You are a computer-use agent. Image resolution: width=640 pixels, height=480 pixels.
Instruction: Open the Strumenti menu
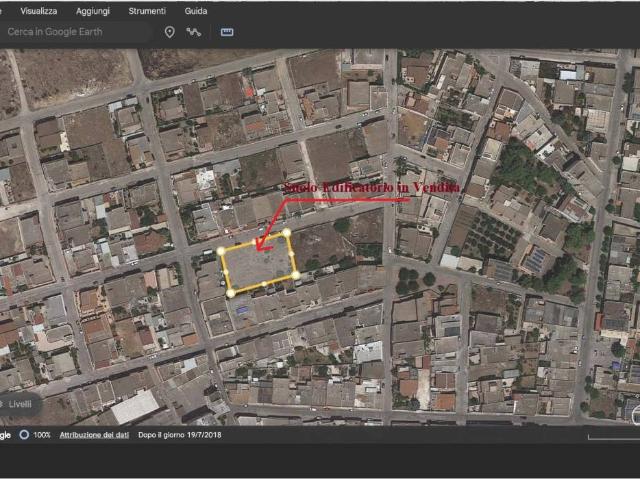147,11
